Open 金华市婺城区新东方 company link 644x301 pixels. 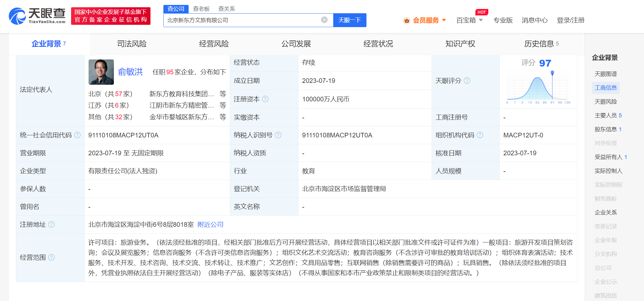(182, 117)
